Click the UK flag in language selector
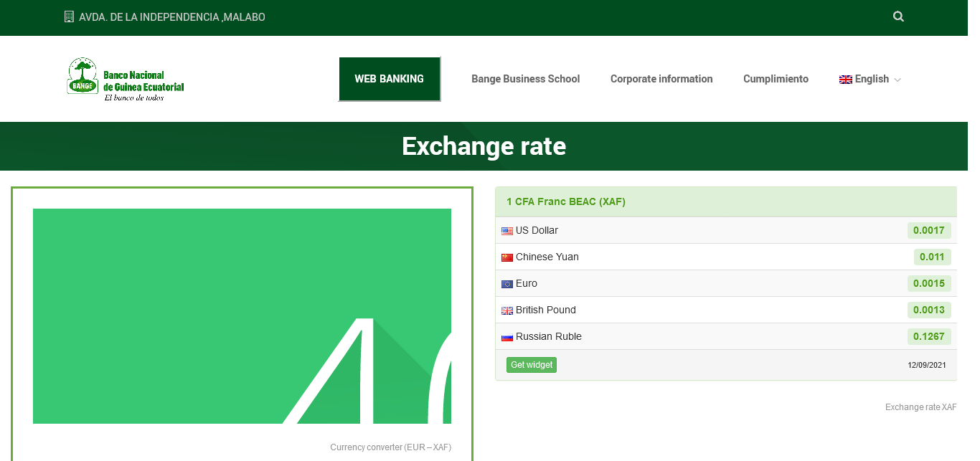The width and height of the screenshot is (980, 461). click(845, 80)
